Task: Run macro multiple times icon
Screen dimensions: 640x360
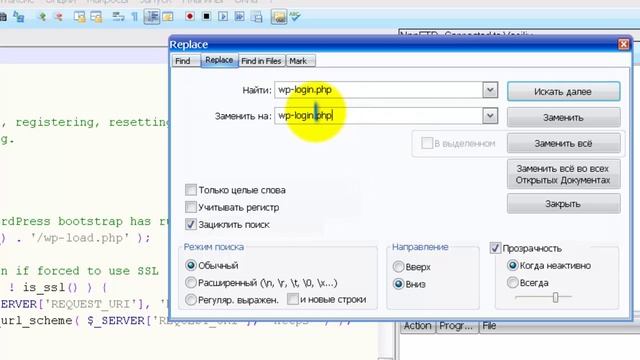Action: coord(240,17)
